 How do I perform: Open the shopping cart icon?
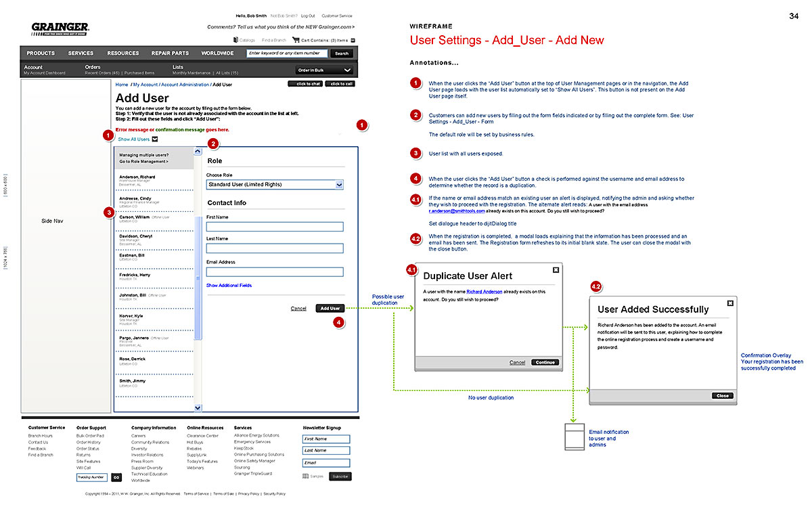click(x=296, y=41)
